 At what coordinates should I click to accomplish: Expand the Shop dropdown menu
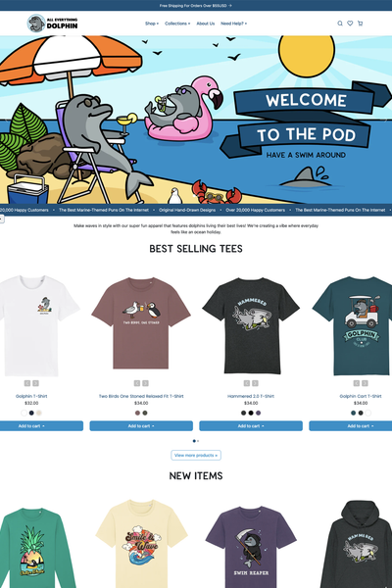pyautogui.click(x=152, y=24)
